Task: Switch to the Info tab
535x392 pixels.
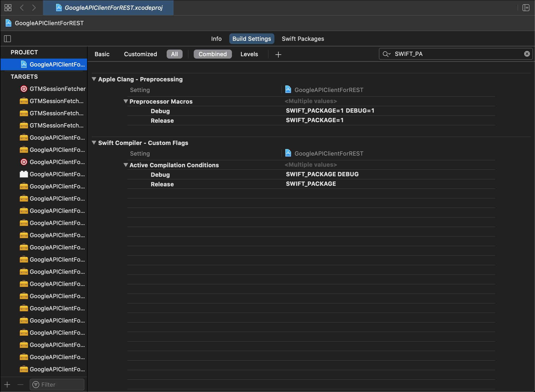Action: tap(216, 39)
